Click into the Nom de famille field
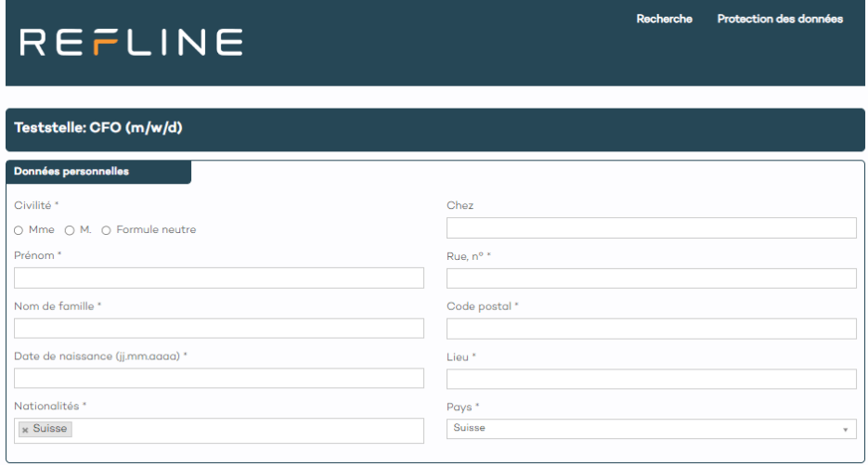 (x=219, y=328)
